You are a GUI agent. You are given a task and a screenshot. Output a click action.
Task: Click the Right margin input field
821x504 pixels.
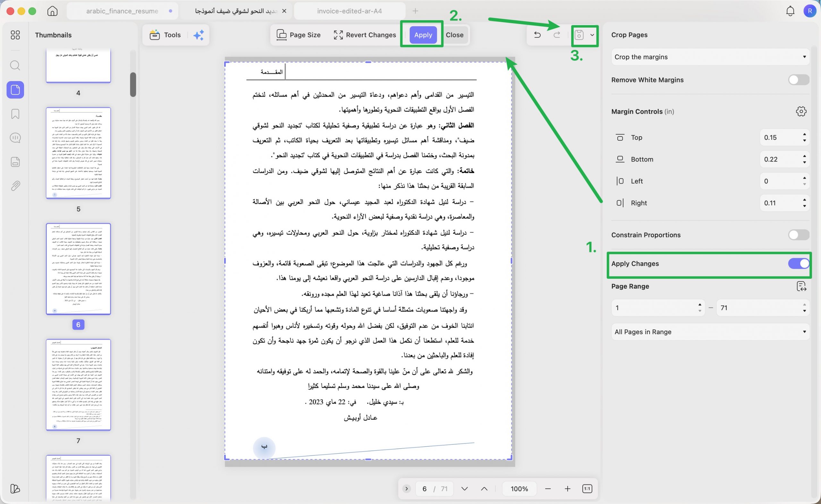point(784,203)
